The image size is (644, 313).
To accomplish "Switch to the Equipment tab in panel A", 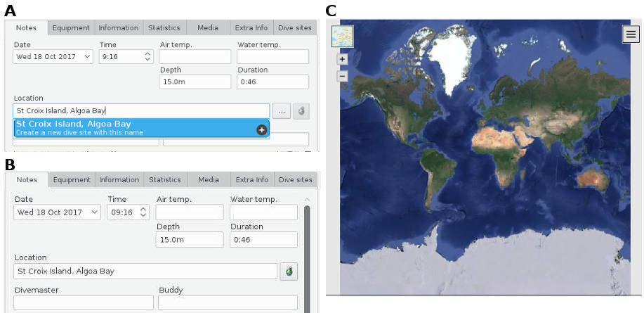I will point(72,28).
